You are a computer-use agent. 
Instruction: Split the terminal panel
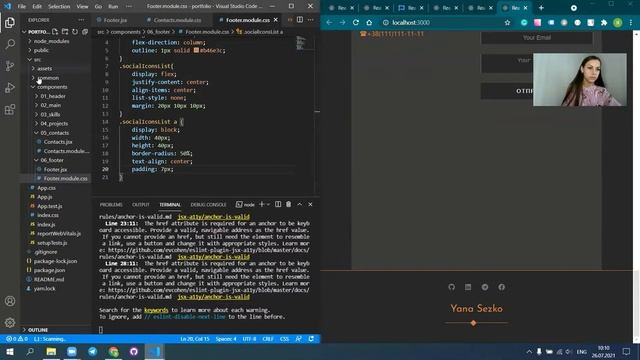pos(278,204)
